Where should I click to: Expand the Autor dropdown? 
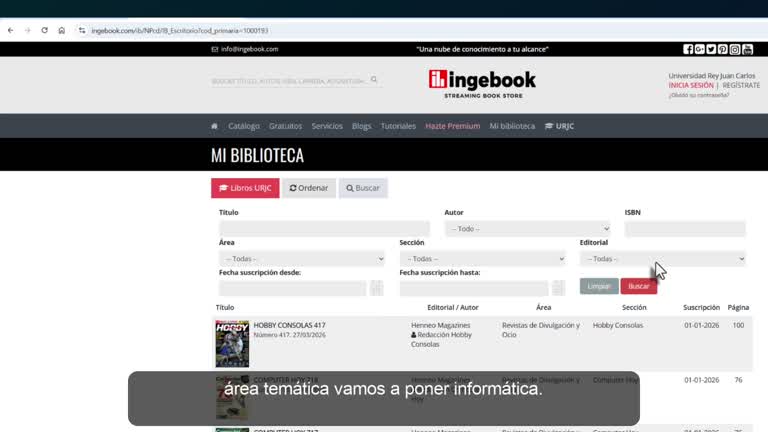[528, 229]
